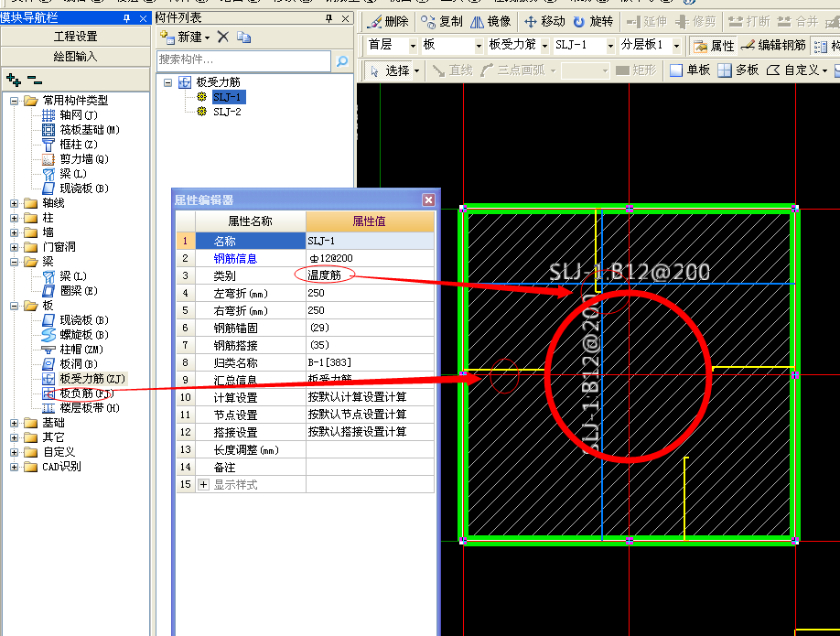Select the 单板 single slab tool

690,70
